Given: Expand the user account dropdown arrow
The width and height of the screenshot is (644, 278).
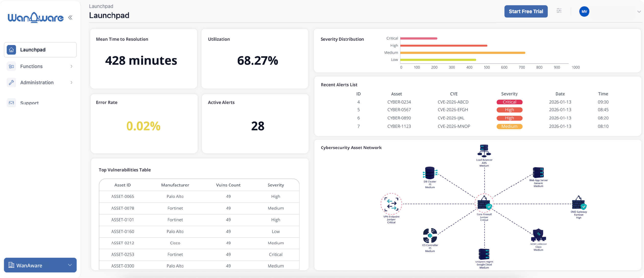Looking at the screenshot, I should click(639, 12).
